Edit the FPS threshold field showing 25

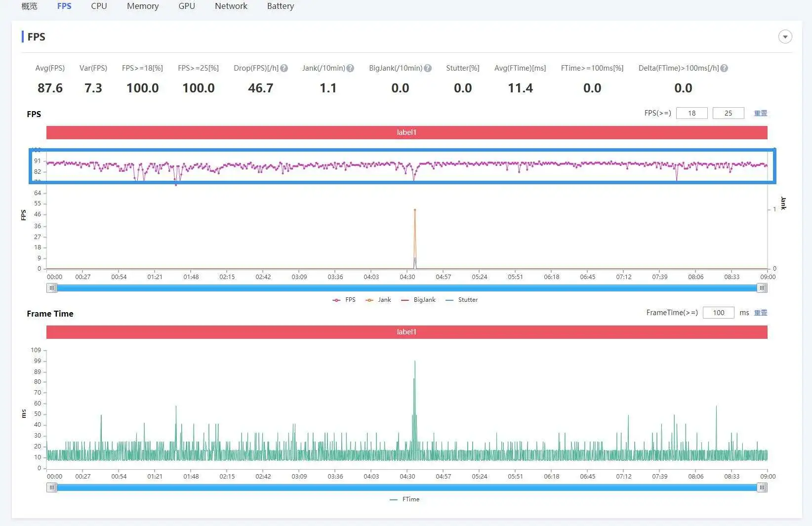[728, 113]
